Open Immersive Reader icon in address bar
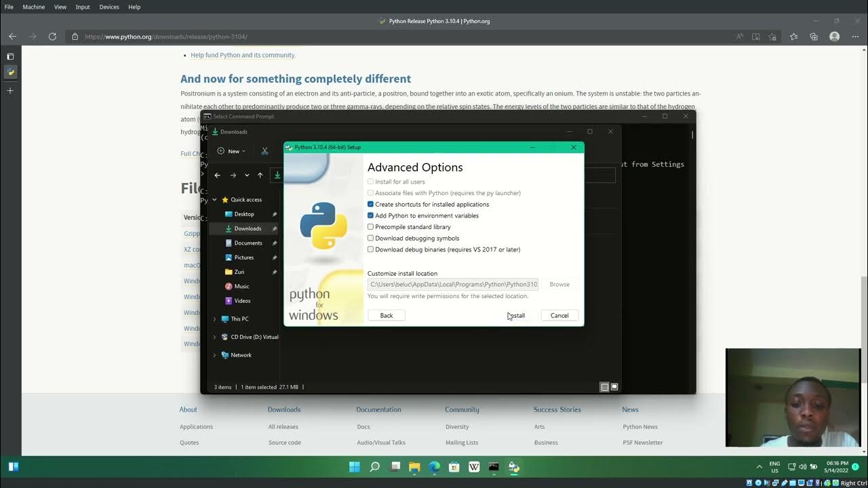Screen dimensions: 868x488 pos(755,37)
